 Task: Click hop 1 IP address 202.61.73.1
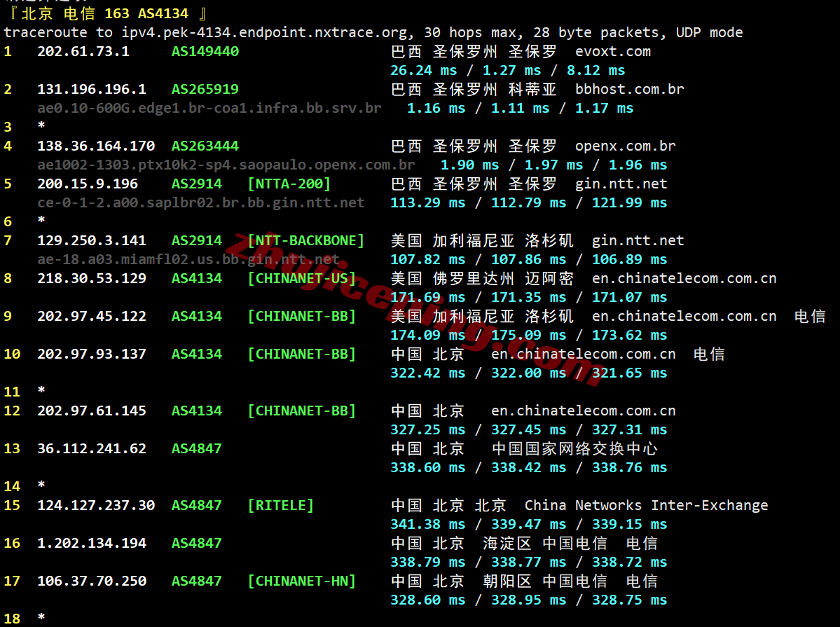coord(83,51)
